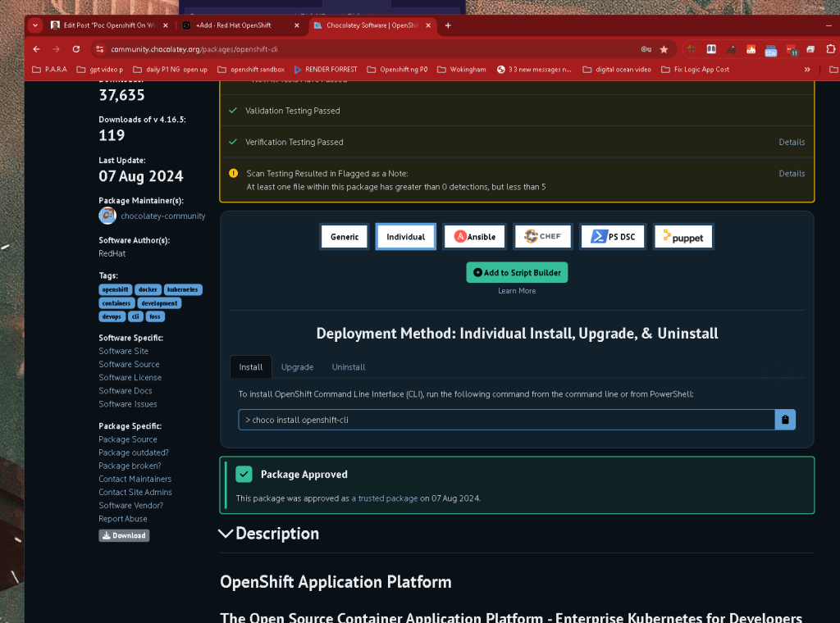Select the Install tab

[251, 367]
